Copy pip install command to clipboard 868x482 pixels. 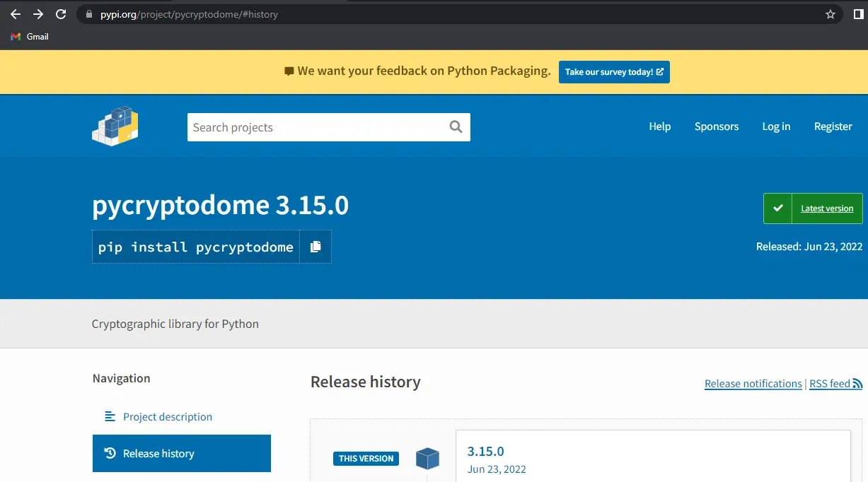click(316, 247)
